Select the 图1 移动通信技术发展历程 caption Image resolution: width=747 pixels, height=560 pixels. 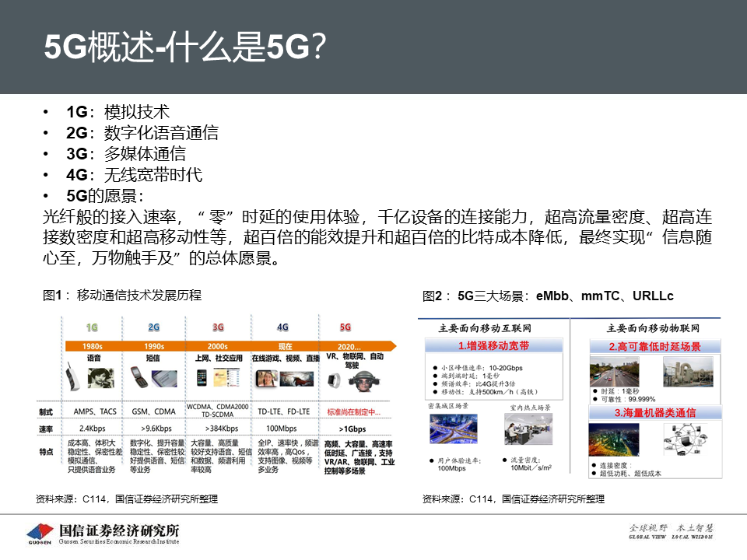pyautogui.click(x=122, y=295)
